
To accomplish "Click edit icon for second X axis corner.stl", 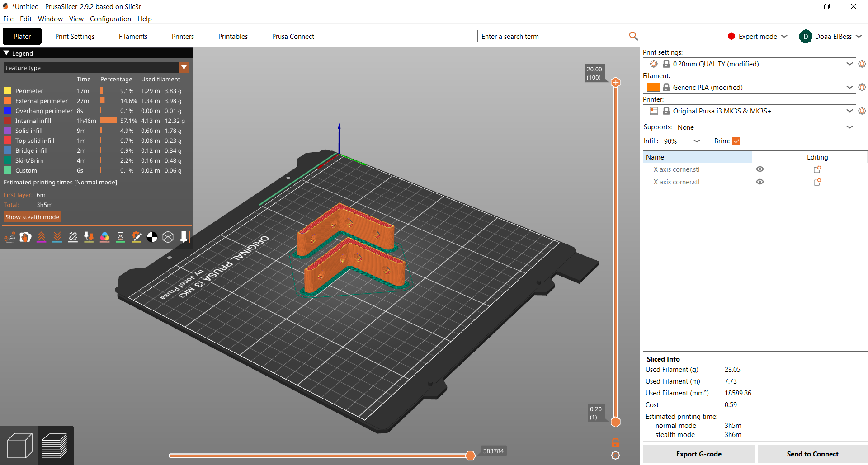I will 817,182.
